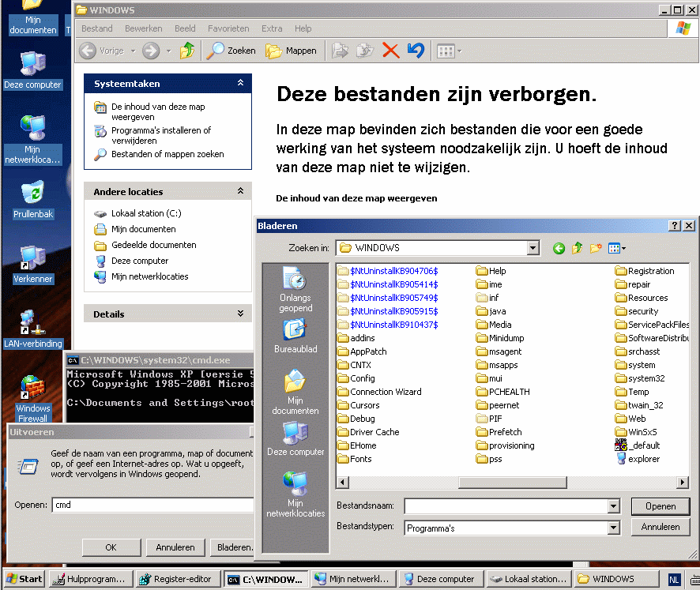
Task: Select the Prullenbak desktop icon
Action: pyautogui.click(x=33, y=199)
